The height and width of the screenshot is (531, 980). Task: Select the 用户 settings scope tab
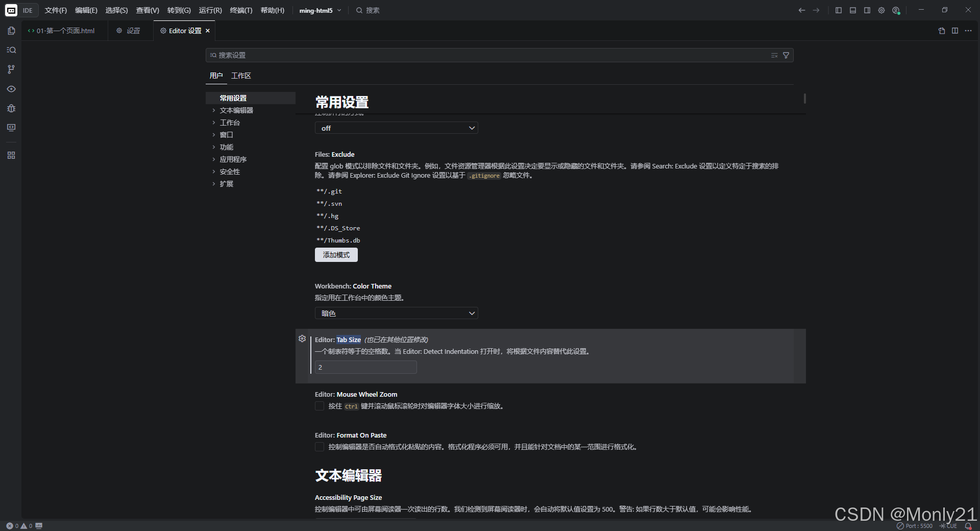[216, 76]
